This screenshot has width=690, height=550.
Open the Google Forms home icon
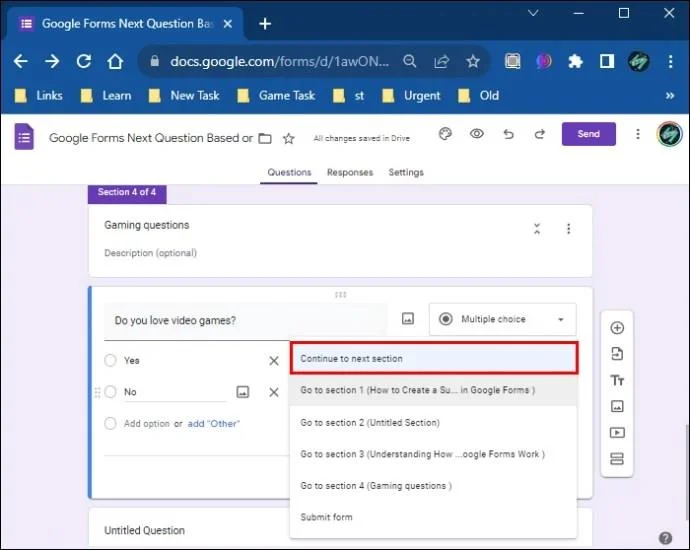[24, 137]
